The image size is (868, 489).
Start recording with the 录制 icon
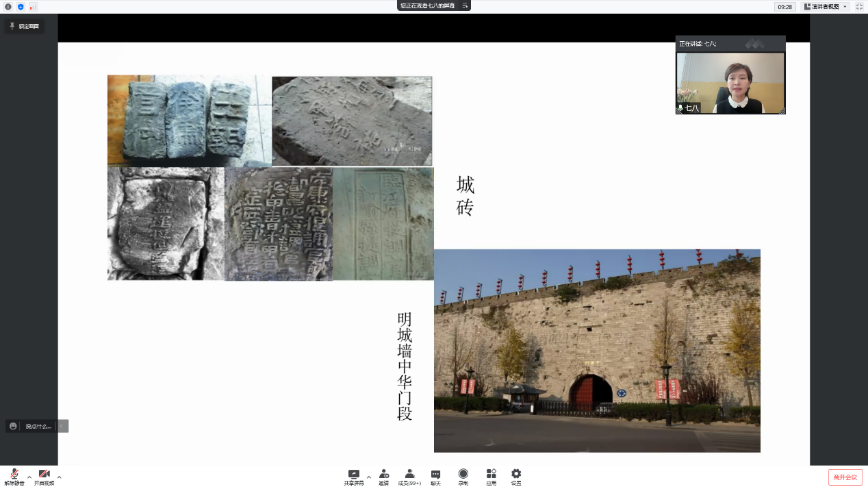pos(463,475)
